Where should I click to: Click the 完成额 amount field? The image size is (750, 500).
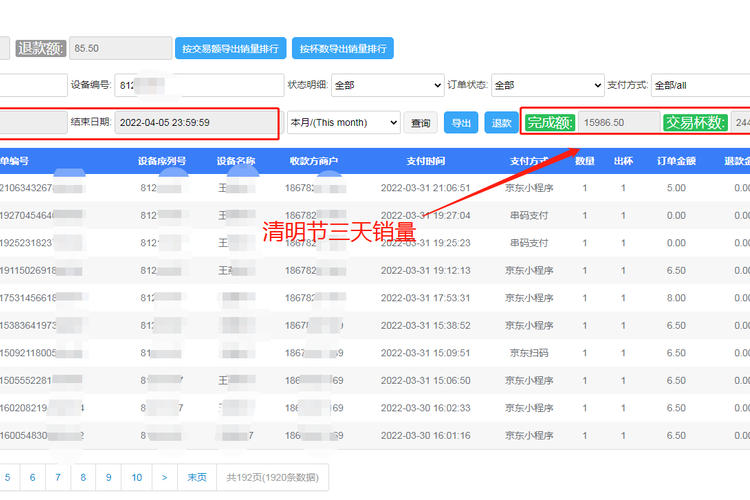(x=618, y=123)
